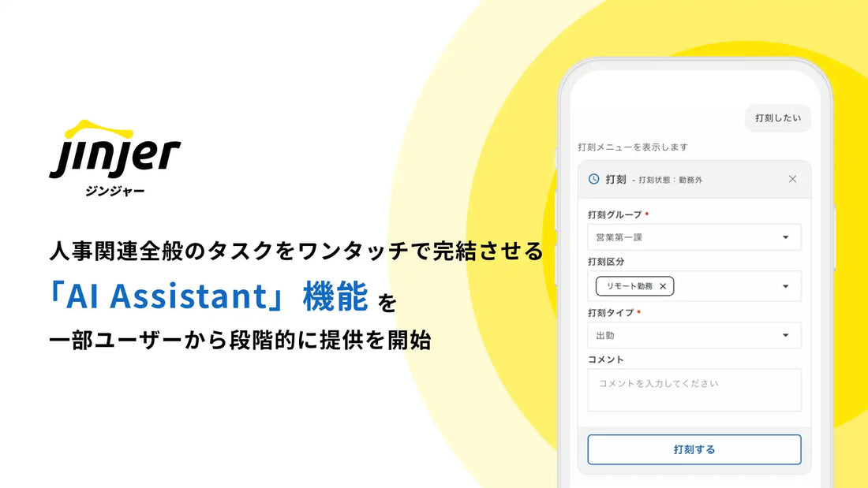
Task: Click the jinjer logo
Action: point(115,150)
